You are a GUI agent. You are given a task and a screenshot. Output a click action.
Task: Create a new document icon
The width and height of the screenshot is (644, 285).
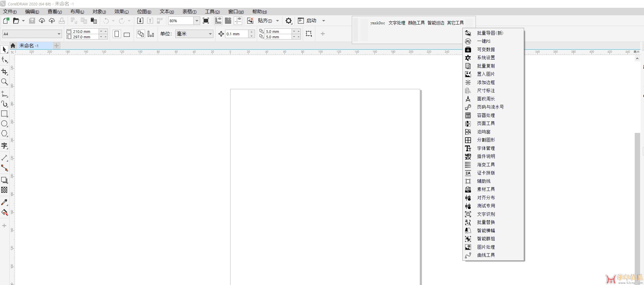pyautogui.click(x=6, y=21)
